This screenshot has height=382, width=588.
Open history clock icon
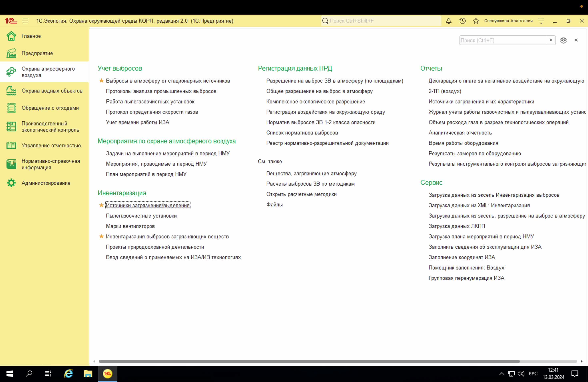[462, 21]
